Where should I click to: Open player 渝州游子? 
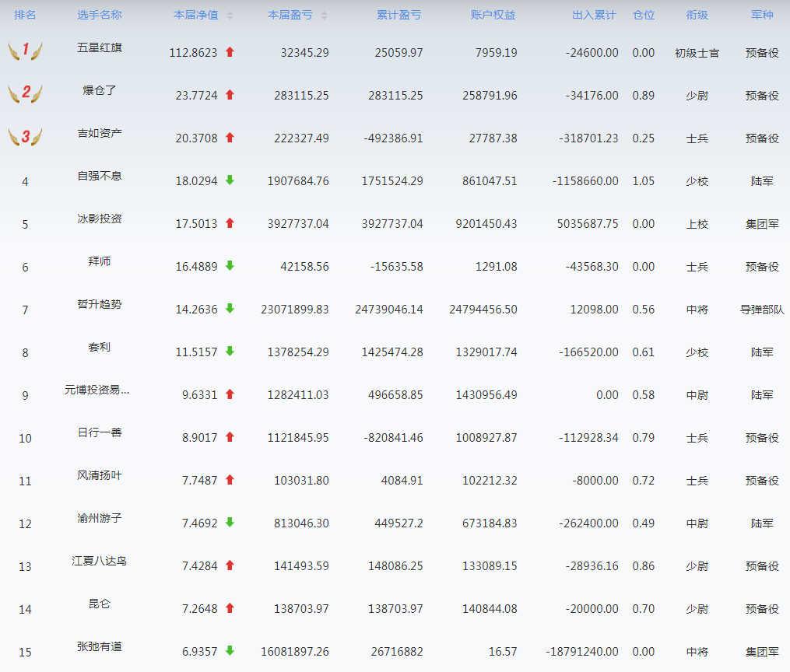100,519
